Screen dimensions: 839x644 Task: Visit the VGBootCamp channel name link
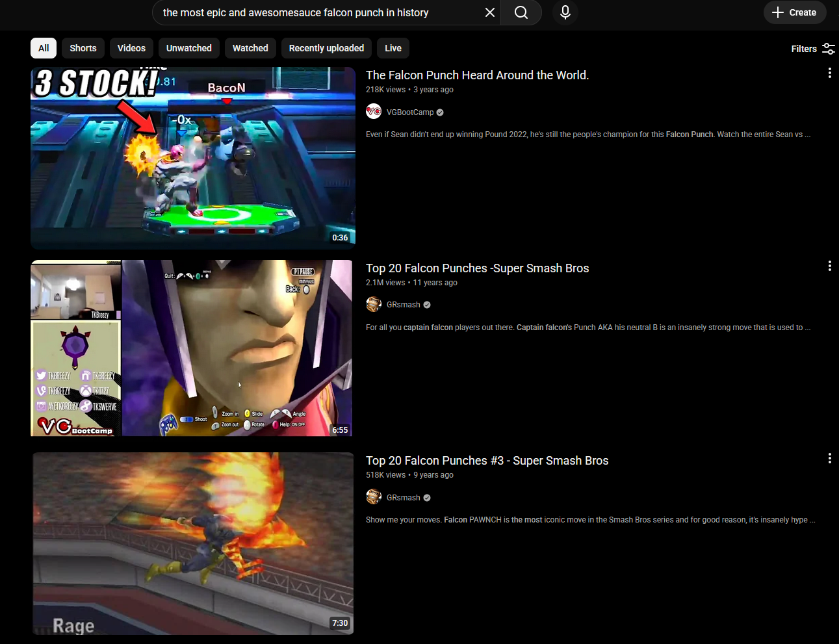(410, 112)
